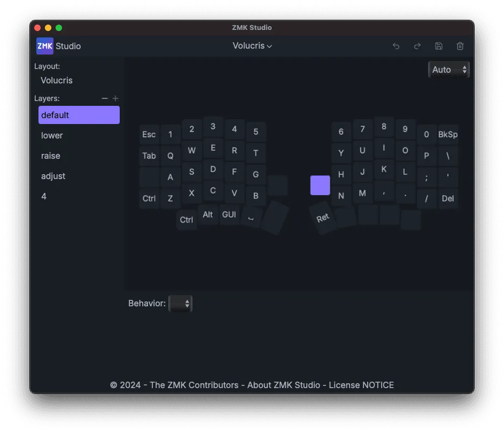
Task: Open the About ZMK Studio link
Action: pyautogui.click(x=283, y=385)
